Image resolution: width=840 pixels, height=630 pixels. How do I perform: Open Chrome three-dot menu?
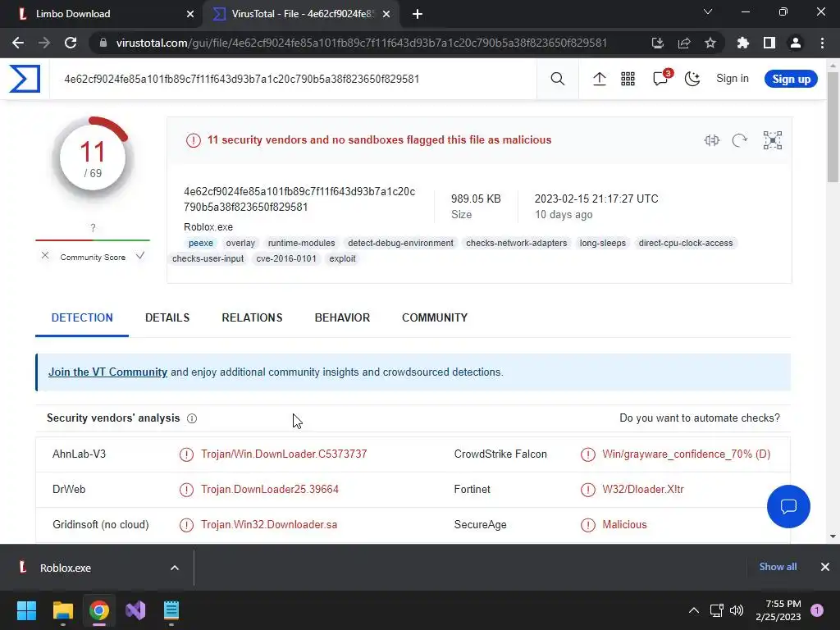click(822, 43)
